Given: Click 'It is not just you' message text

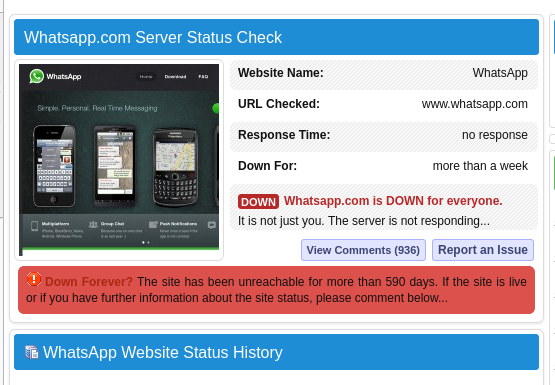Looking at the screenshot, I should [364, 221].
